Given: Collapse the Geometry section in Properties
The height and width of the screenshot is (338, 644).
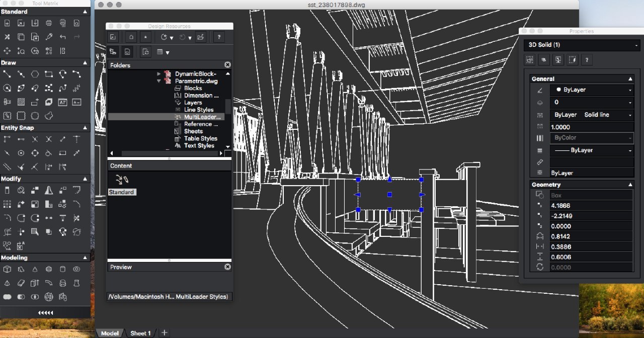Looking at the screenshot, I should click(x=630, y=185).
